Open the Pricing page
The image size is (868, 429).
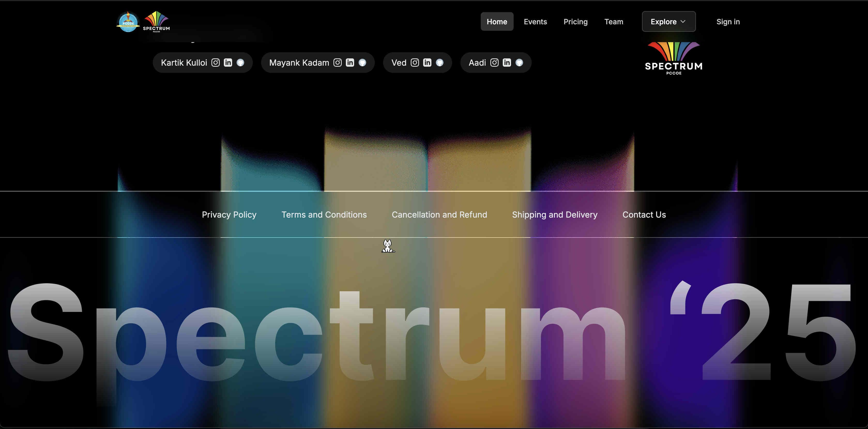[x=575, y=21]
